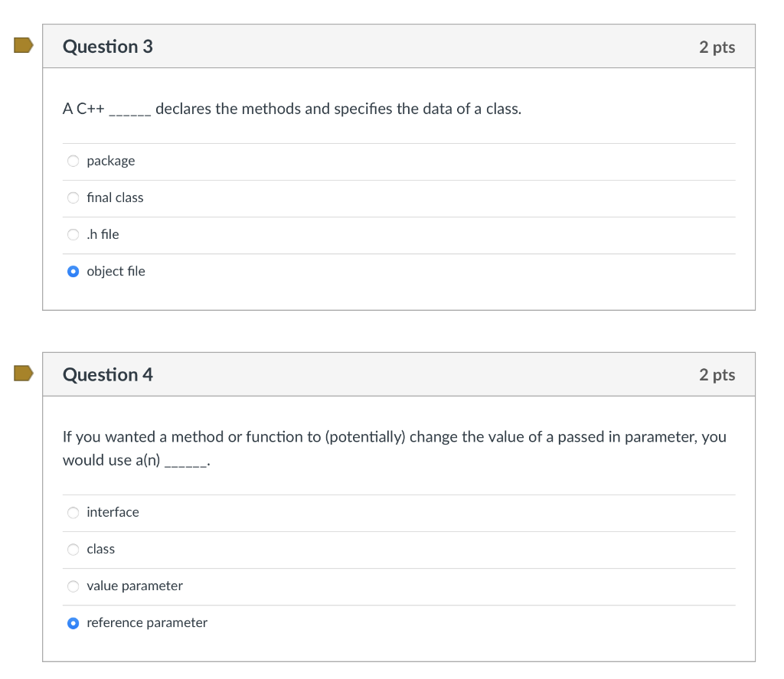Image resolution: width=784 pixels, height=679 pixels.
Task: Click the selected 'reference parameter' radio button
Action: [x=73, y=622]
